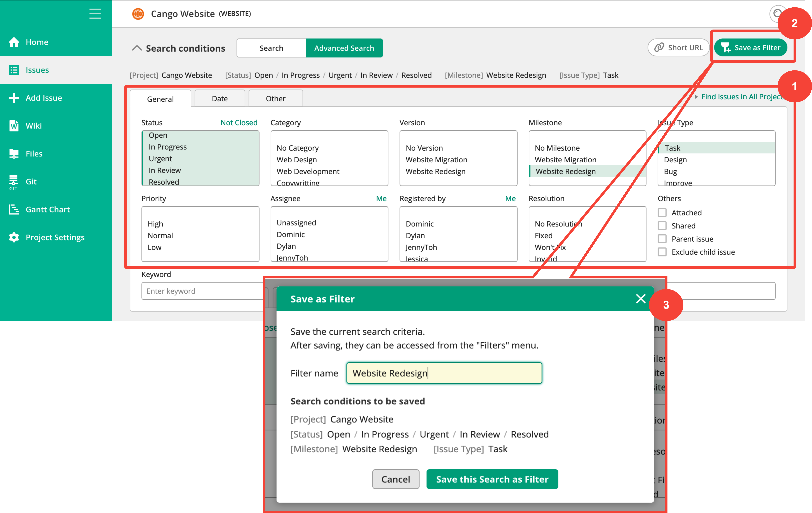Screen dimensions: 812x513
Task: Select Web Design in the Category list
Action: tap(330, 160)
